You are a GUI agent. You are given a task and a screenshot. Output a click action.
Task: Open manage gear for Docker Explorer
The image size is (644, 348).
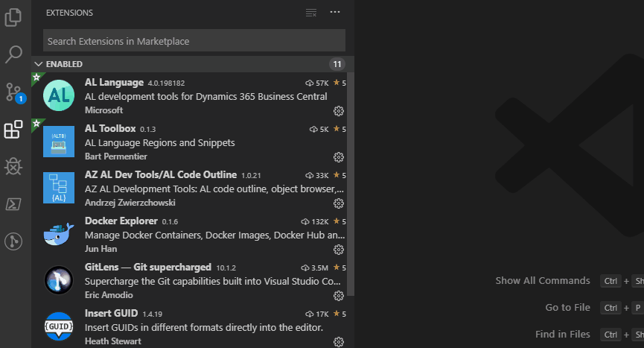[x=339, y=250]
